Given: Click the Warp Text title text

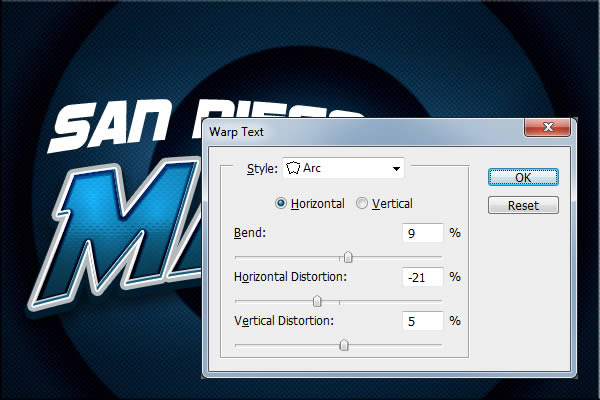Looking at the screenshot, I should pos(236,132).
